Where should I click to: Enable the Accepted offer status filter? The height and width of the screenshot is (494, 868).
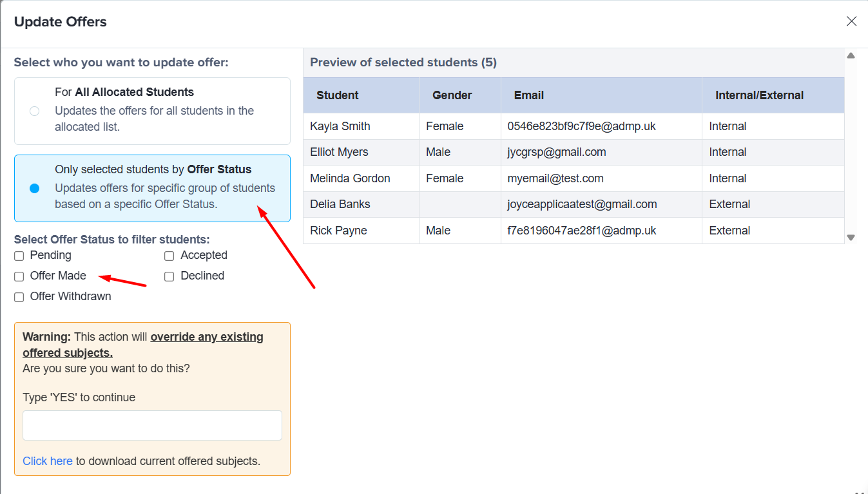169,256
